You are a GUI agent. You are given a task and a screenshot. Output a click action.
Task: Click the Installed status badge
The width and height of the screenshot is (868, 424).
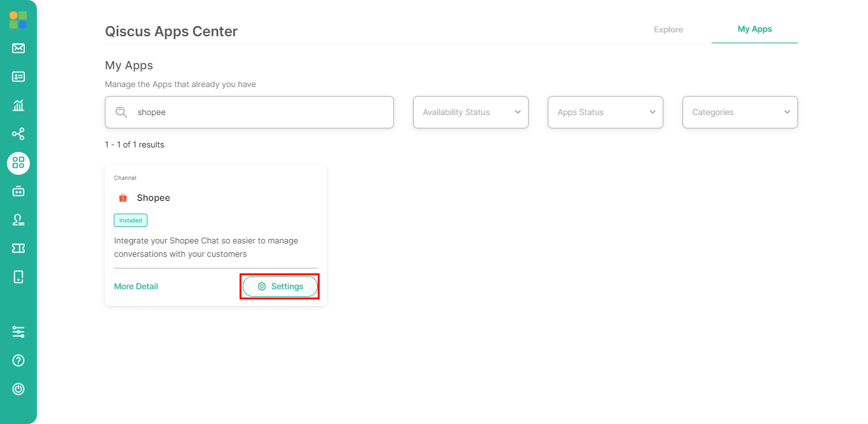click(131, 221)
